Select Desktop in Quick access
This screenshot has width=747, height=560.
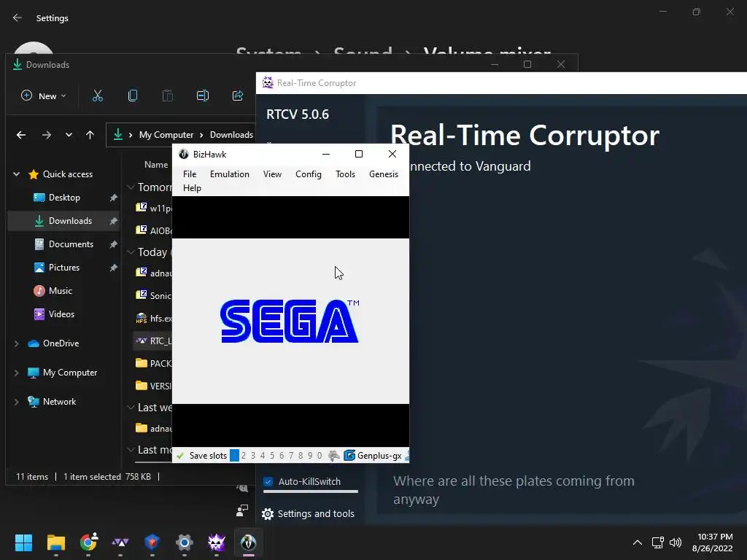64,198
